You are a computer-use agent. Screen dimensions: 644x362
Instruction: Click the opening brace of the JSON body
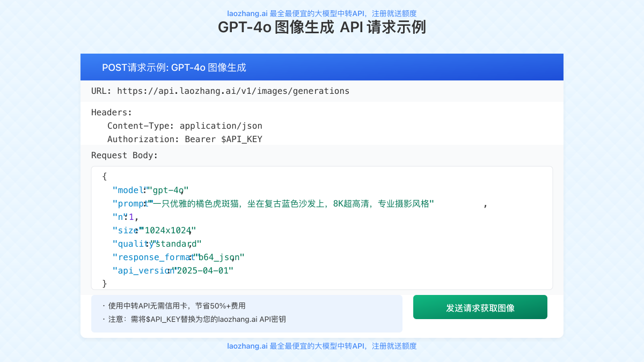pos(105,176)
